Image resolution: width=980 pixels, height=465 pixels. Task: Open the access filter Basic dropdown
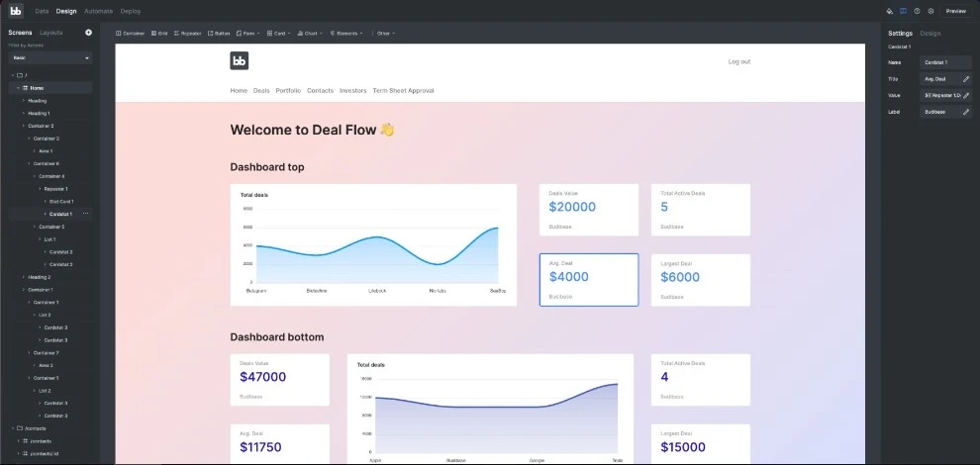(50, 58)
